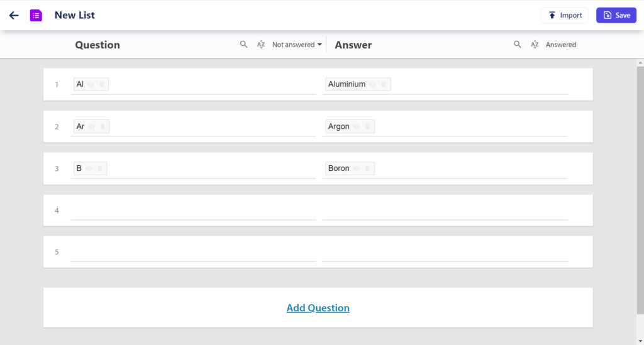Click the row 4 question field
The height and width of the screenshot is (345, 644).
194,211
